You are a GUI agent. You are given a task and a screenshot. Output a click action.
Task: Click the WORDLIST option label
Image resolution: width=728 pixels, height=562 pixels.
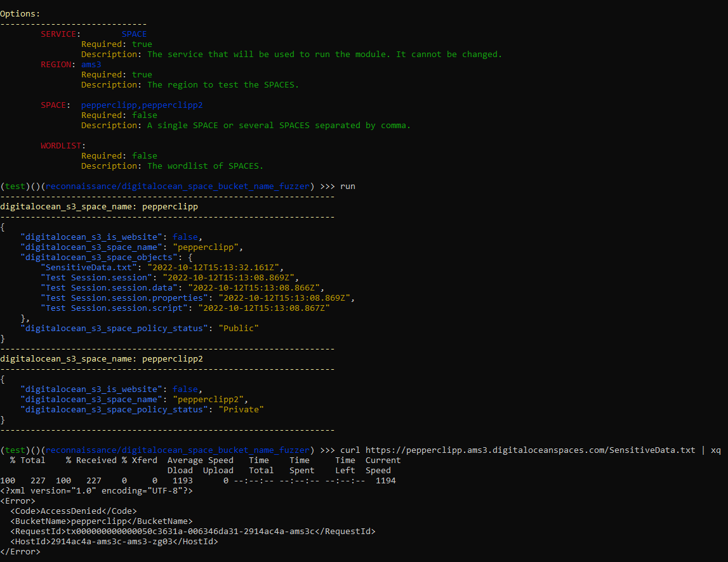pos(63,146)
